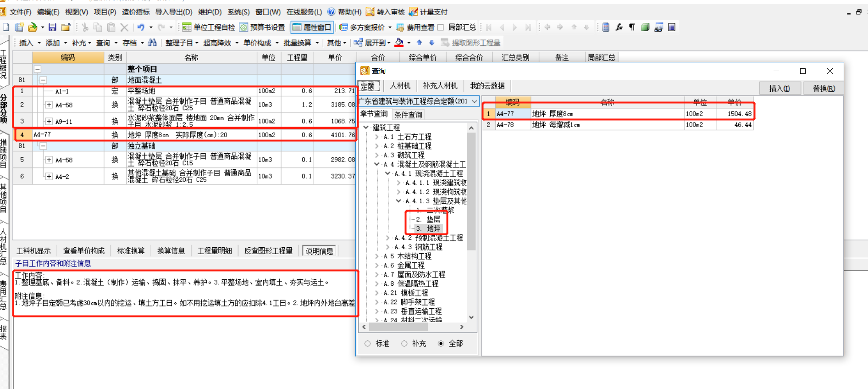Image resolution: width=868 pixels, height=389 pixels.
Task: Click 展开到 expand-to icon
Action: click(358, 43)
